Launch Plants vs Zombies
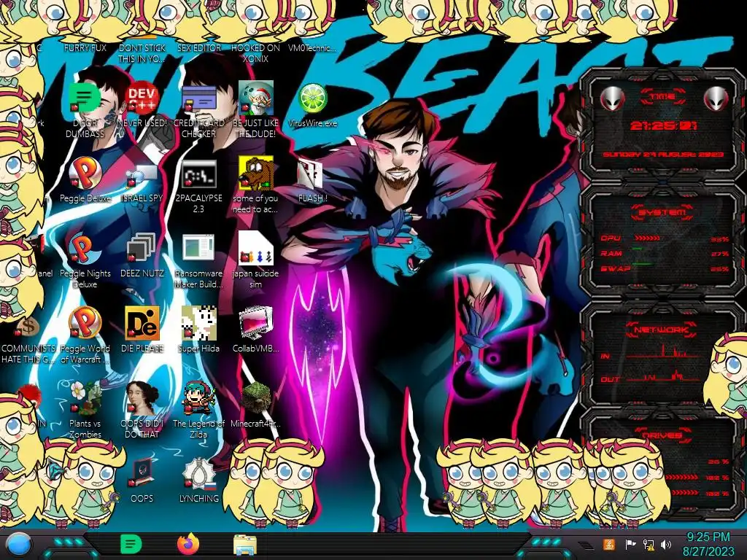 (x=85, y=399)
